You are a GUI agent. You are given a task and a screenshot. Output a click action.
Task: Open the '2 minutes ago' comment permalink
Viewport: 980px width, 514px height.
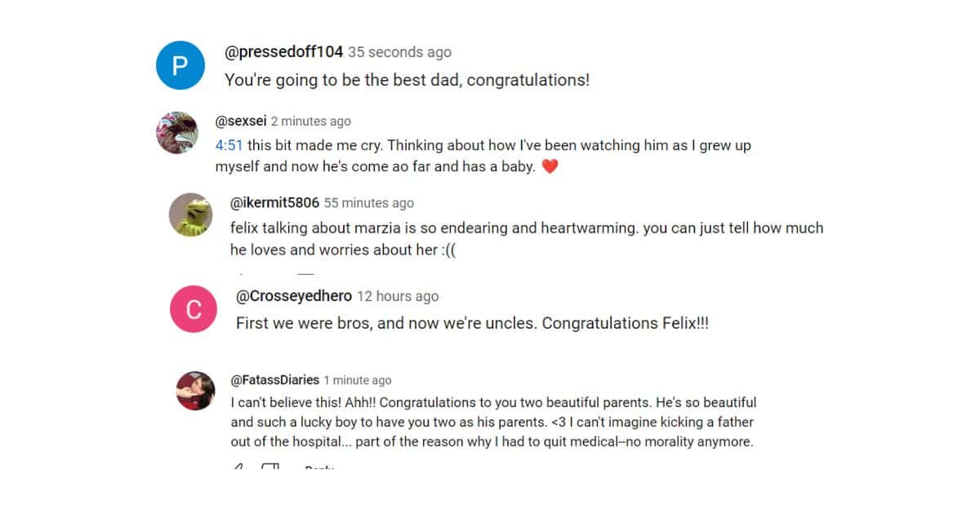(x=310, y=122)
